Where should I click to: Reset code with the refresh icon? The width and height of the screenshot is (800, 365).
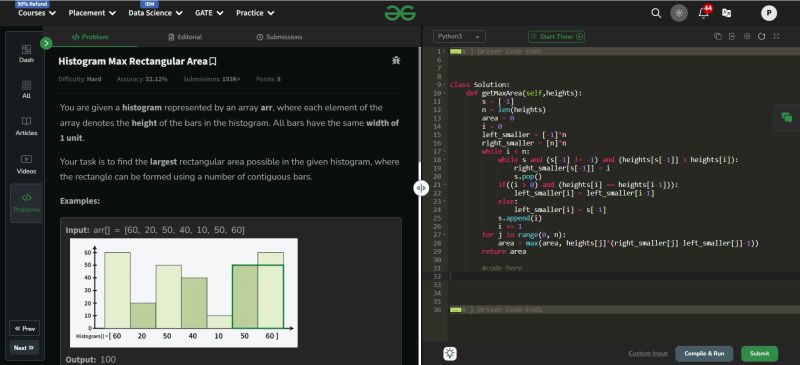pyautogui.click(x=762, y=37)
